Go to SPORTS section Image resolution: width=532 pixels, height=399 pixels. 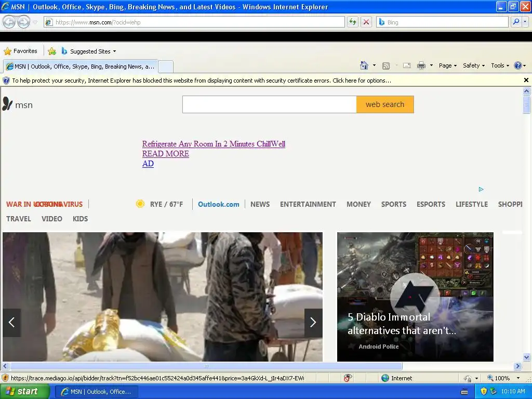click(x=394, y=204)
